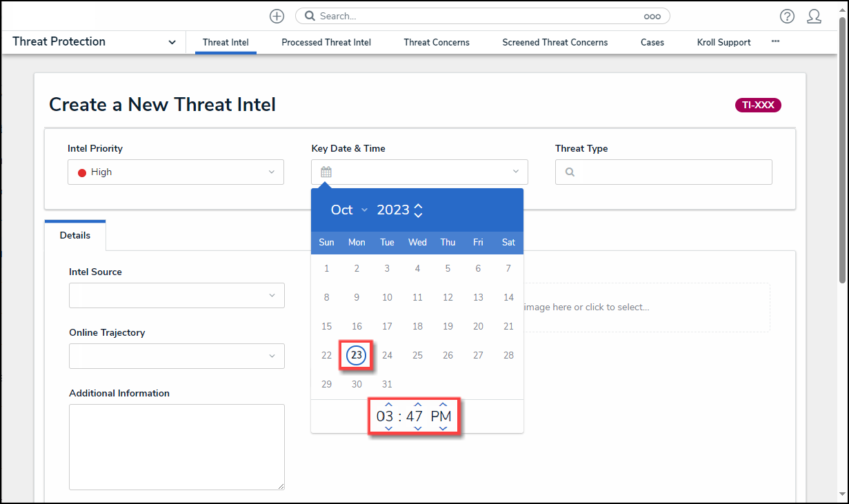
Task: Expand the Intel Priority dropdown
Action: pyautogui.click(x=176, y=172)
